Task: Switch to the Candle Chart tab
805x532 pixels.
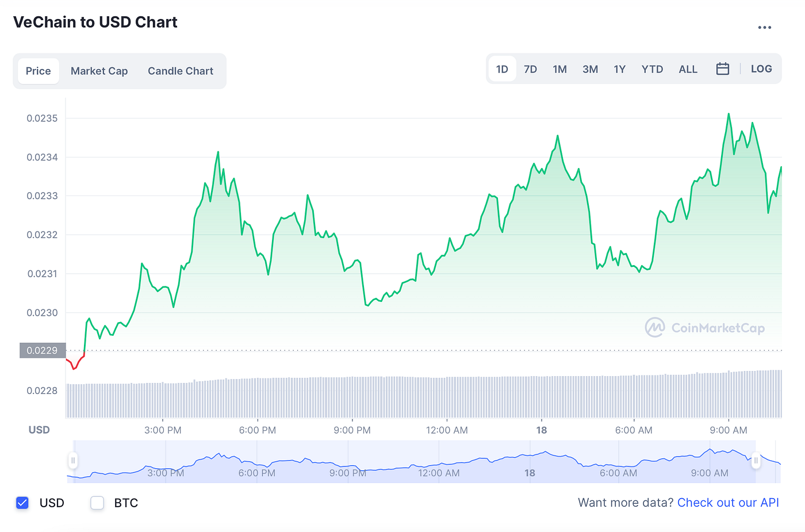Action: pyautogui.click(x=181, y=71)
